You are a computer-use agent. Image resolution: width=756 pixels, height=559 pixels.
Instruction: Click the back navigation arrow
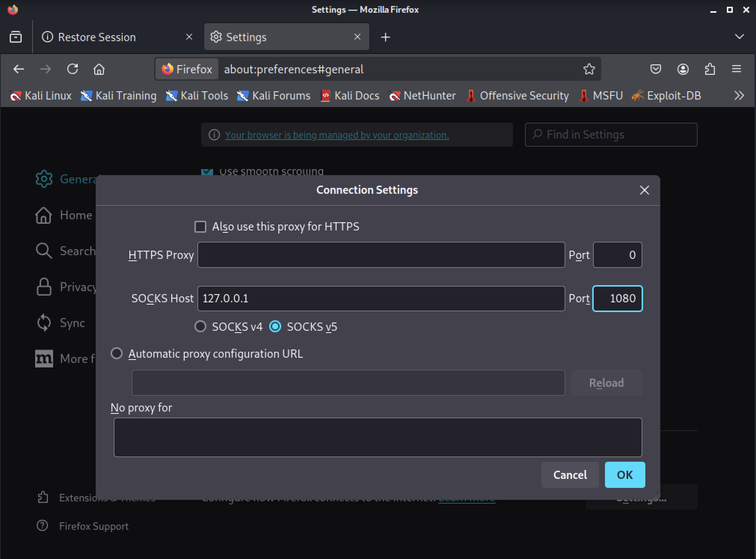click(x=19, y=69)
